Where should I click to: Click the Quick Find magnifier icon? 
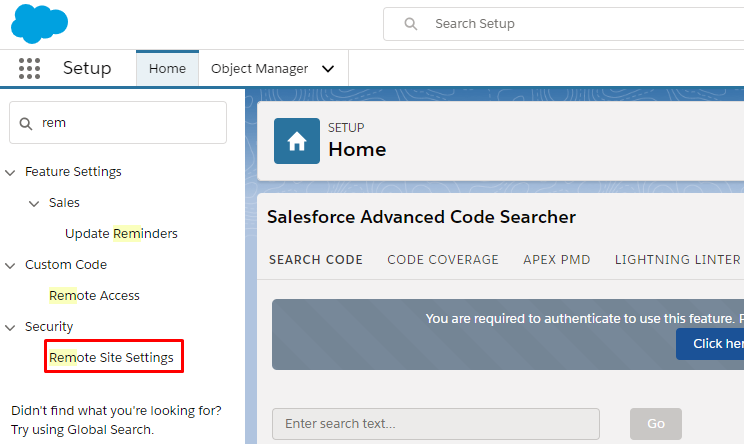tap(26, 124)
